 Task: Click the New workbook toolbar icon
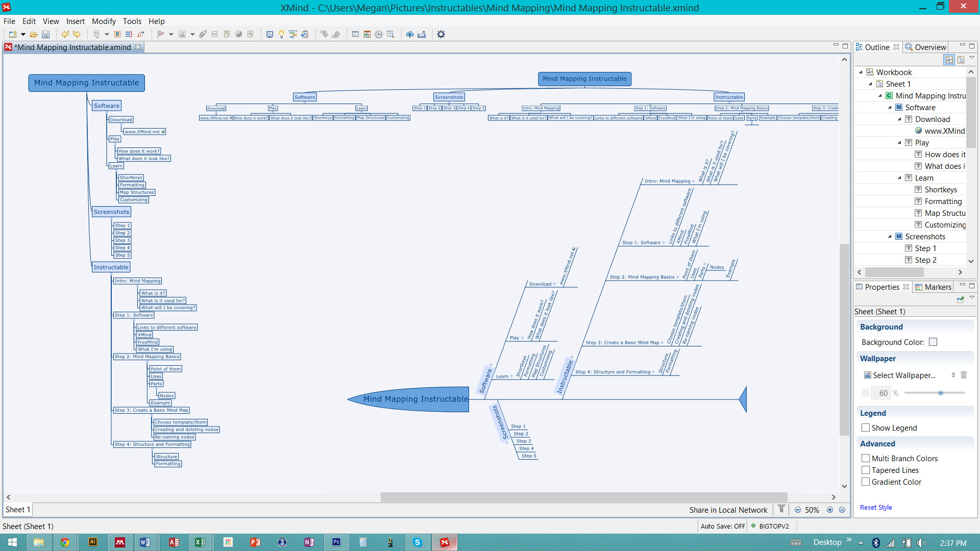coord(12,34)
